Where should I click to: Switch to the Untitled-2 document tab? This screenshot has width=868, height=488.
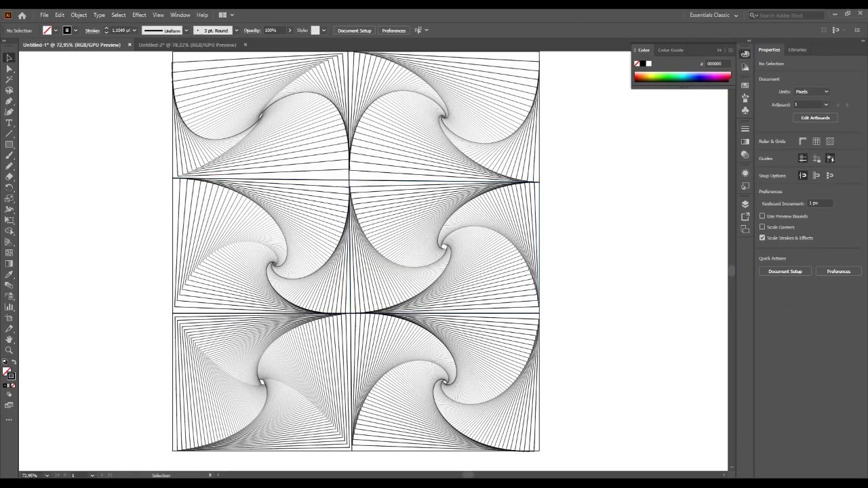(187, 45)
